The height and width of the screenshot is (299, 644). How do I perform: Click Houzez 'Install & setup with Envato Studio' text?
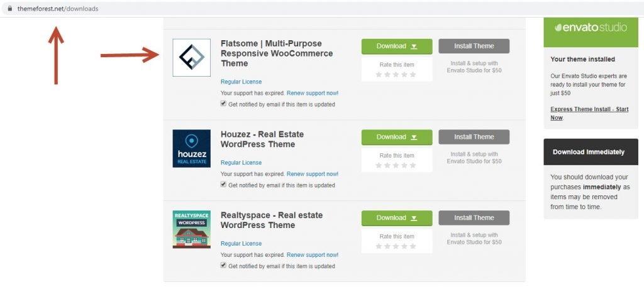tap(474, 158)
